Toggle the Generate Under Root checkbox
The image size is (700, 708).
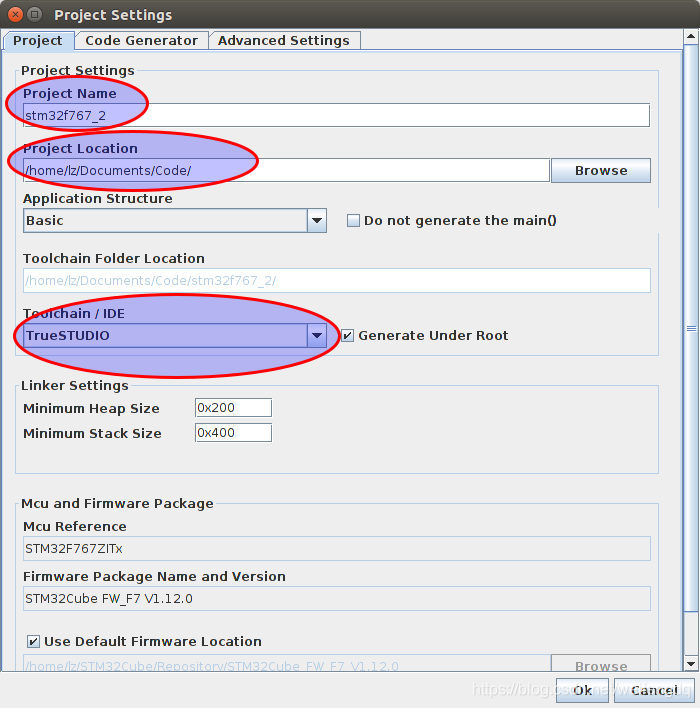[347, 335]
